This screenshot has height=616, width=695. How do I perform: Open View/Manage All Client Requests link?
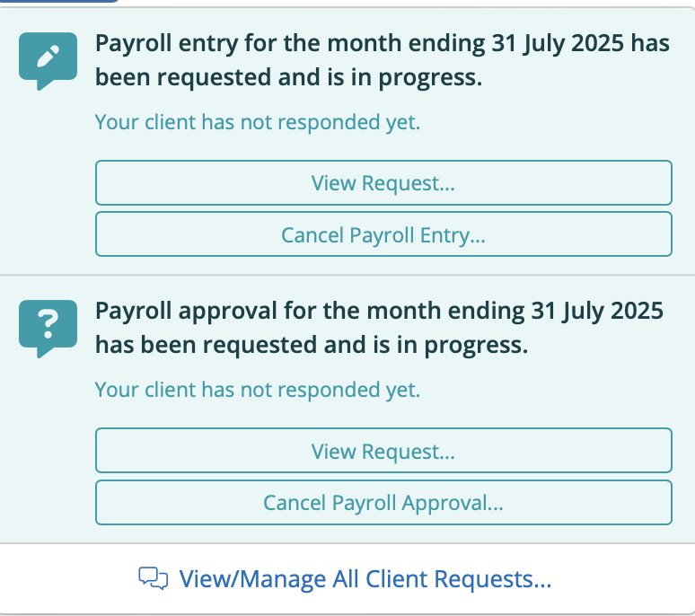[x=365, y=579]
